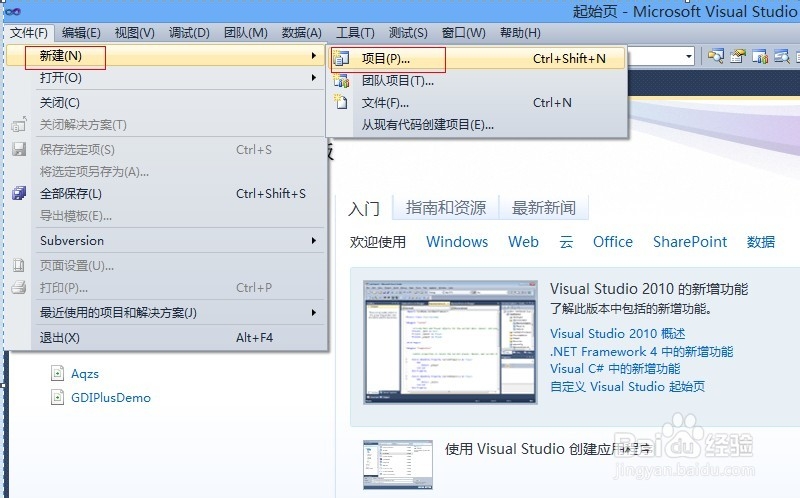Viewport: 800px width, 498px height.
Task: Select the Web category link
Action: 523,242
